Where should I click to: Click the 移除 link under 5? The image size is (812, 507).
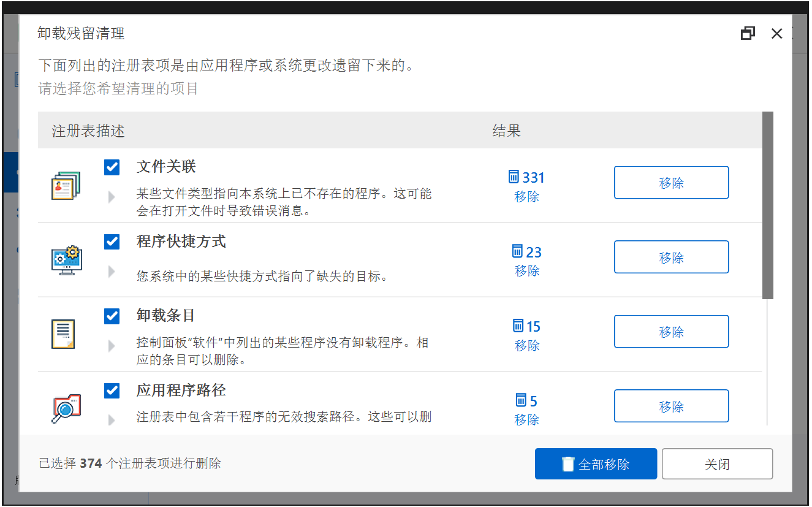(527, 420)
